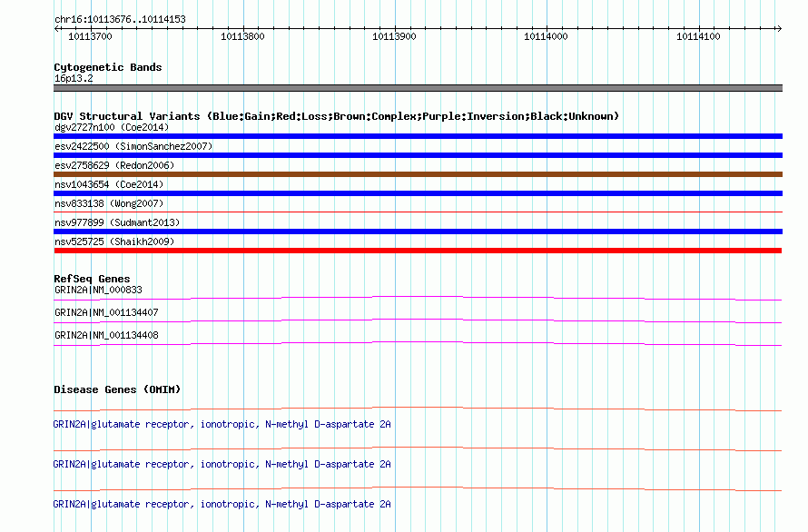Click the gray 16p13.2 cytogenetic band bar
808x532 pixels.
(418, 88)
